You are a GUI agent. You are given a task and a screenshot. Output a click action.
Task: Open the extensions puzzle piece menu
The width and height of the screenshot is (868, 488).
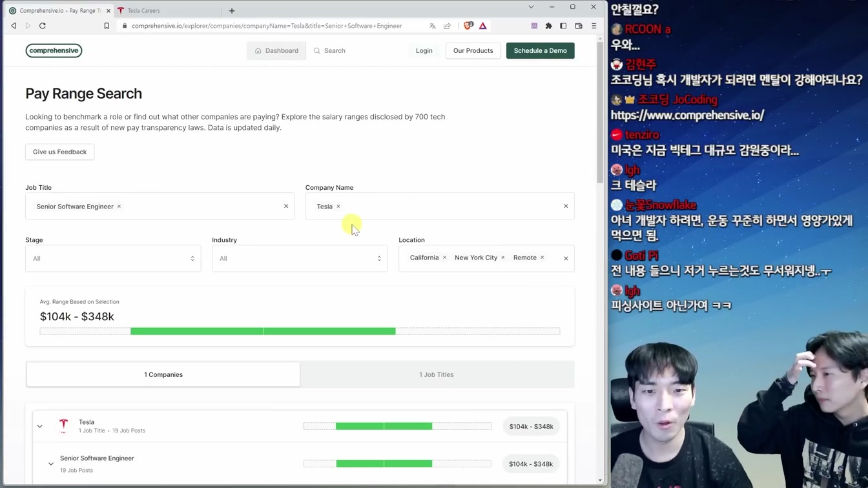(x=549, y=26)
